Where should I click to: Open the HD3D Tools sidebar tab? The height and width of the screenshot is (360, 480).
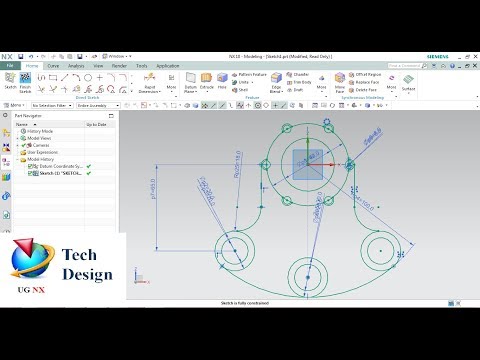pos(6,196)
